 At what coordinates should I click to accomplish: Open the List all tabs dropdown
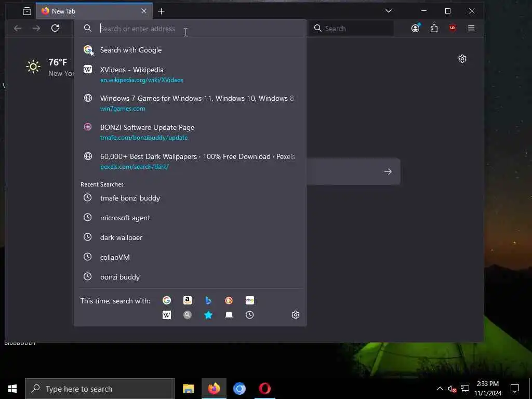click(x=389, y=11)
